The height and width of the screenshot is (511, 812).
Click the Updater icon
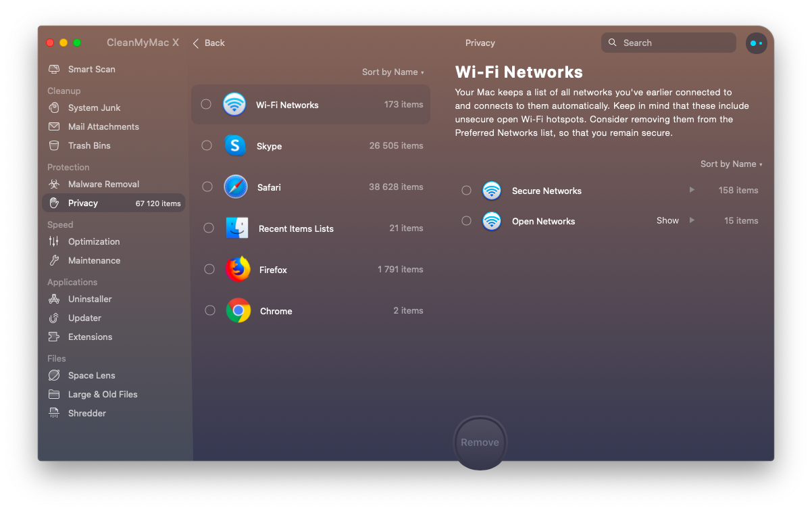(54, 318)
